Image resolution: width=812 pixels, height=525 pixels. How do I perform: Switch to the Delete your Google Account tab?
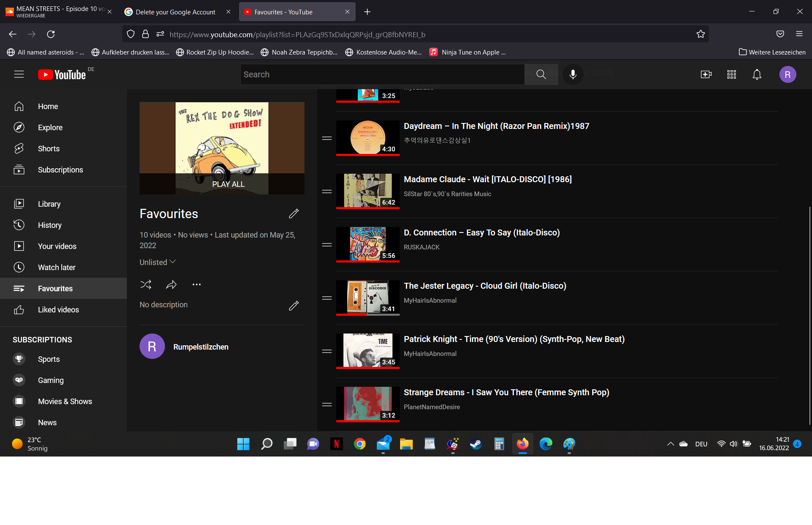point(176,12)
